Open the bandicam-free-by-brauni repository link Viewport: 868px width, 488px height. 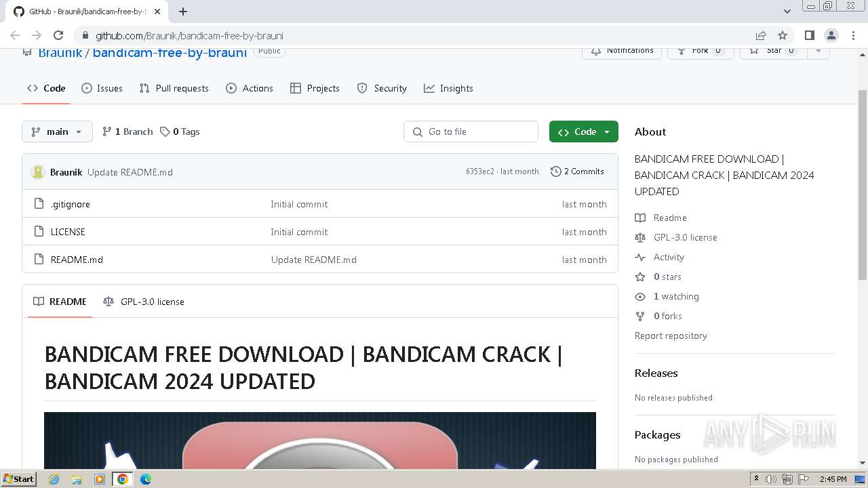coord(170,52)
